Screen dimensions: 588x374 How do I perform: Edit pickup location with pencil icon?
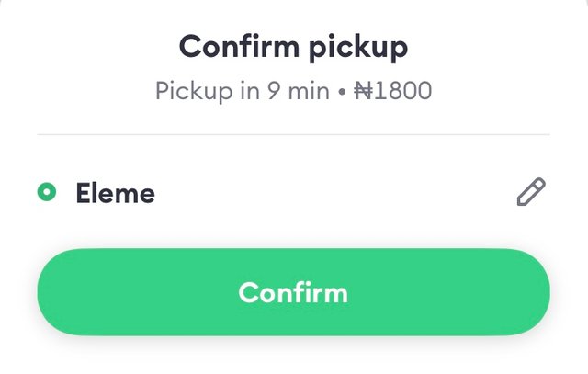coord(531,192)
